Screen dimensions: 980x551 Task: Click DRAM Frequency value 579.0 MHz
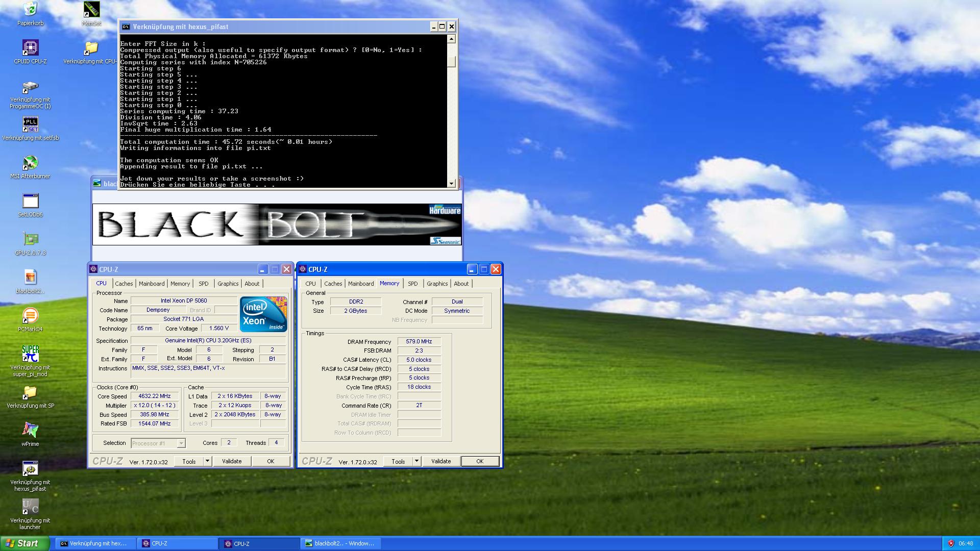419,342
